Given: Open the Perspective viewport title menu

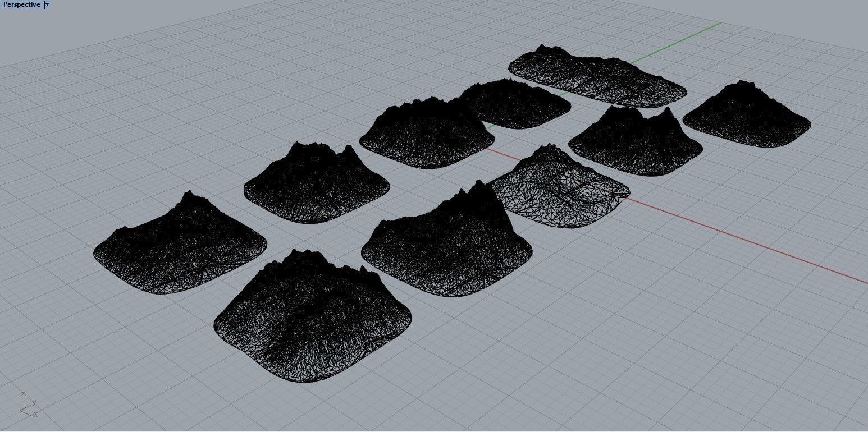Looking at the screenshot, I should [x=21, y=4].
